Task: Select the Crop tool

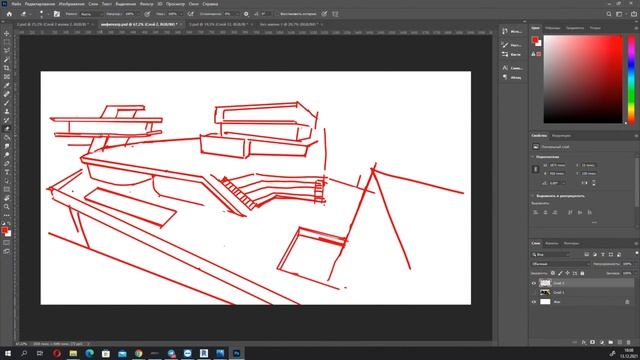Action: coord(7,68)
